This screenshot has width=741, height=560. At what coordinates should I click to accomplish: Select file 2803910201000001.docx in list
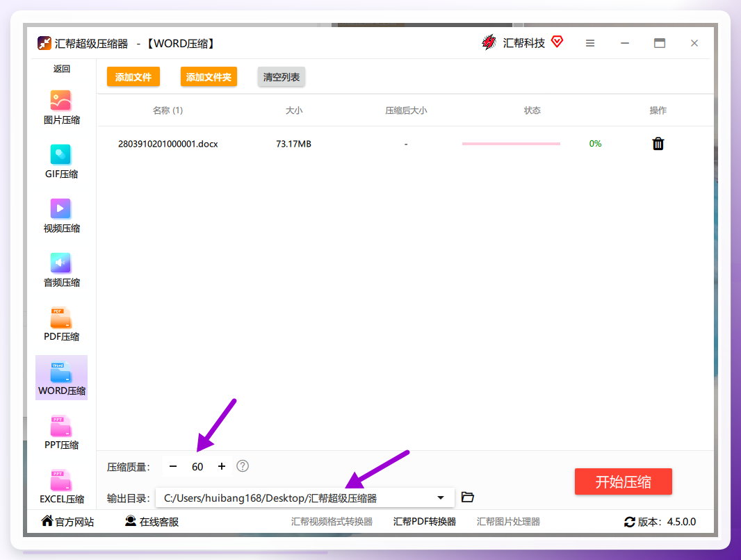[168, 144]
